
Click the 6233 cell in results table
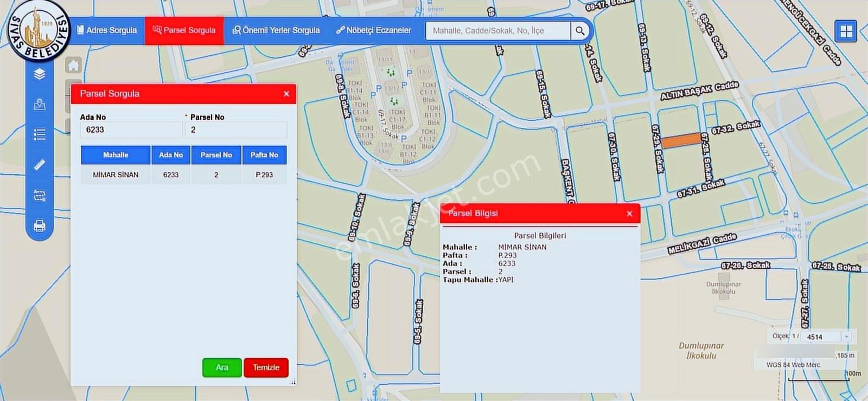pyautogui.click(x=171, y=174)
